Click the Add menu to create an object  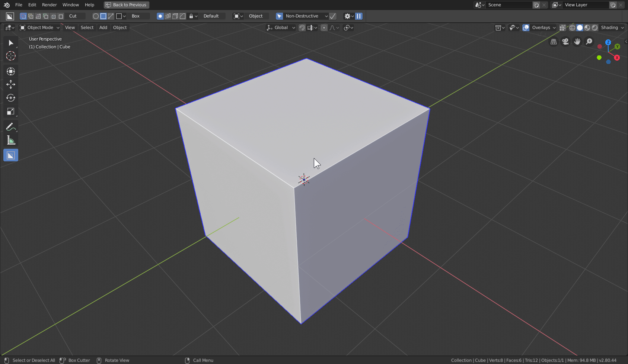(x=103, y=28)
